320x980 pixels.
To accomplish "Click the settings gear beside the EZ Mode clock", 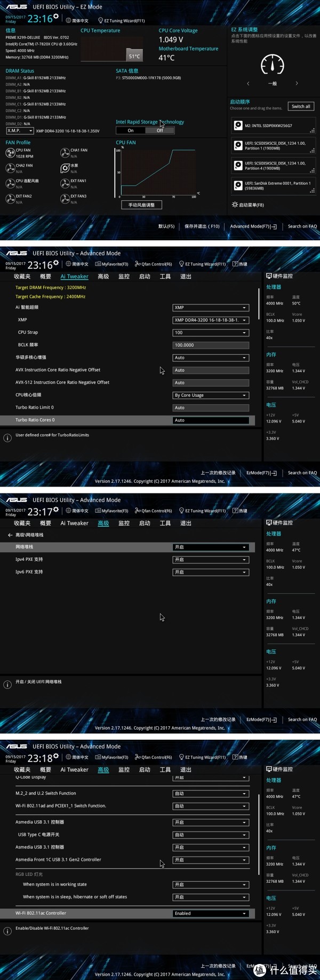I will point(56,17).
